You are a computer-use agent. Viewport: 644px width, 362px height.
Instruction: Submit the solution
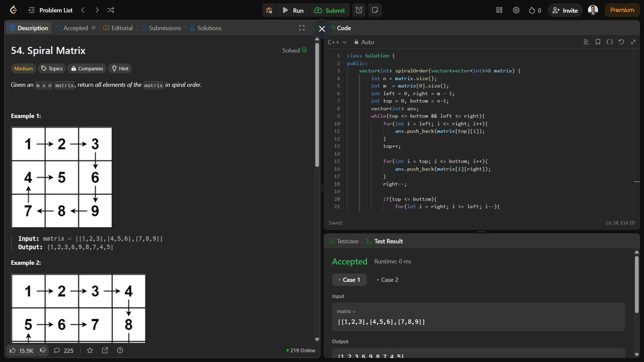[x=330, y=10]
